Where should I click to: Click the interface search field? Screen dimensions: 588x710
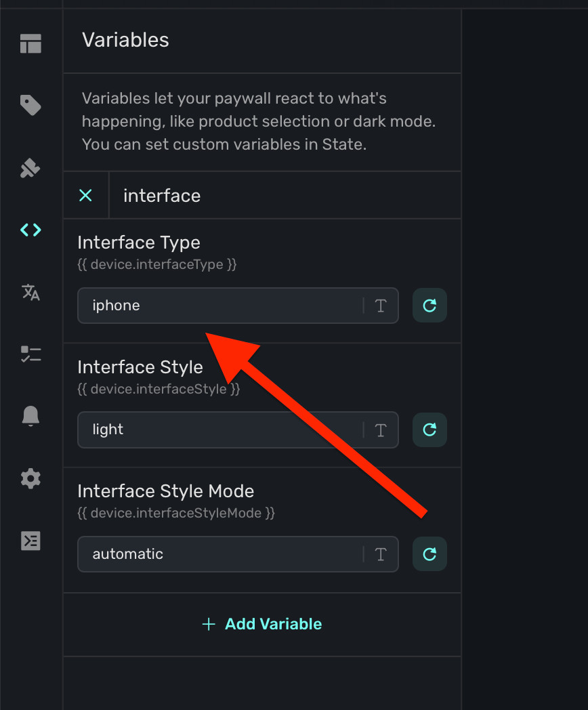coord(285,196)
